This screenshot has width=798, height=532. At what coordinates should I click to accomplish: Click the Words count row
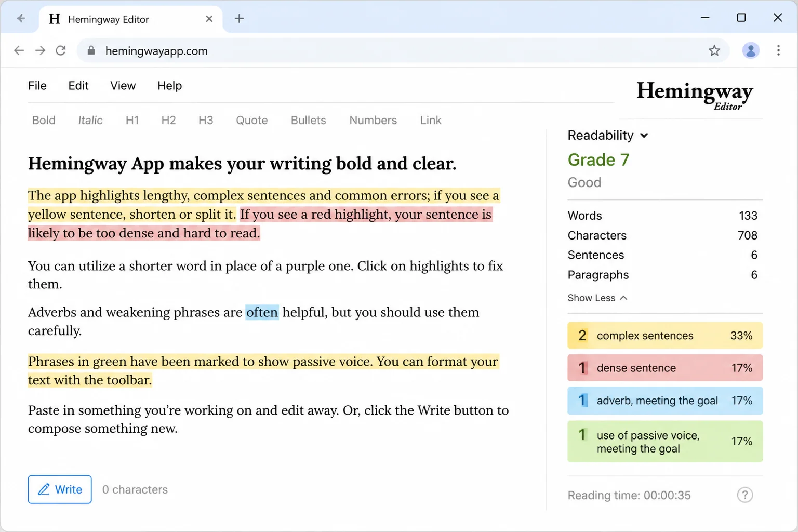point(662,216)
